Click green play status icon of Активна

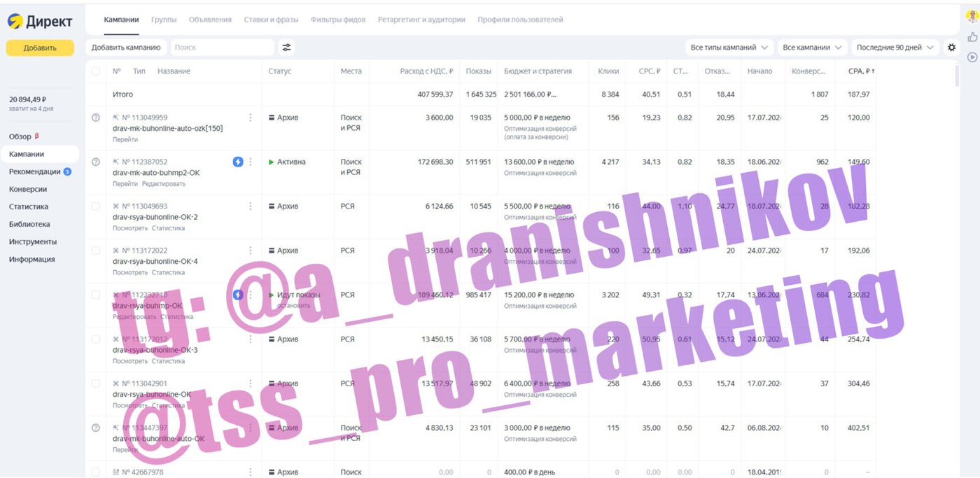272,162
